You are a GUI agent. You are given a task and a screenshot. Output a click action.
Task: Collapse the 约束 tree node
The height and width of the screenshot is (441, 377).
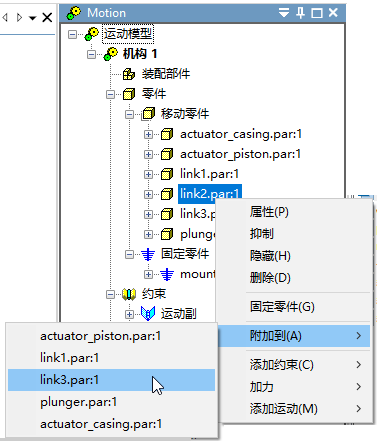[x=110, y=294]
